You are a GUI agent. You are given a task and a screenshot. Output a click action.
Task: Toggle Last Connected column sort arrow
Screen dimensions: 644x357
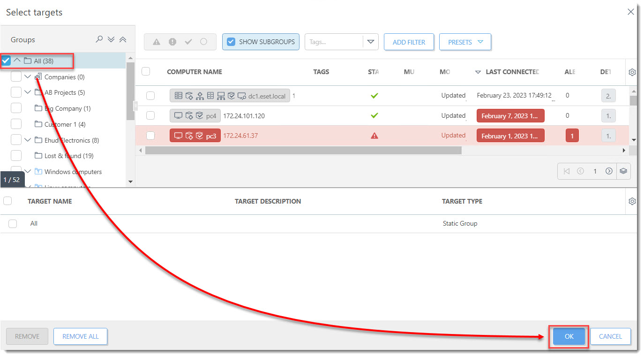click(x=478, y=72)
